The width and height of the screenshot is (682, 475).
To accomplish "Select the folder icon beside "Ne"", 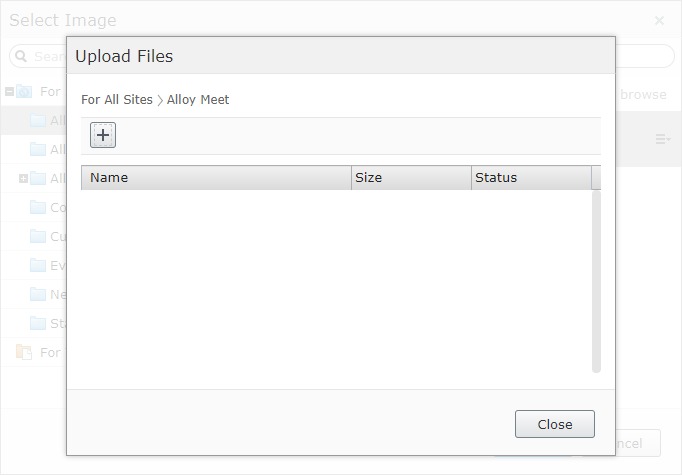I will 38,295.
